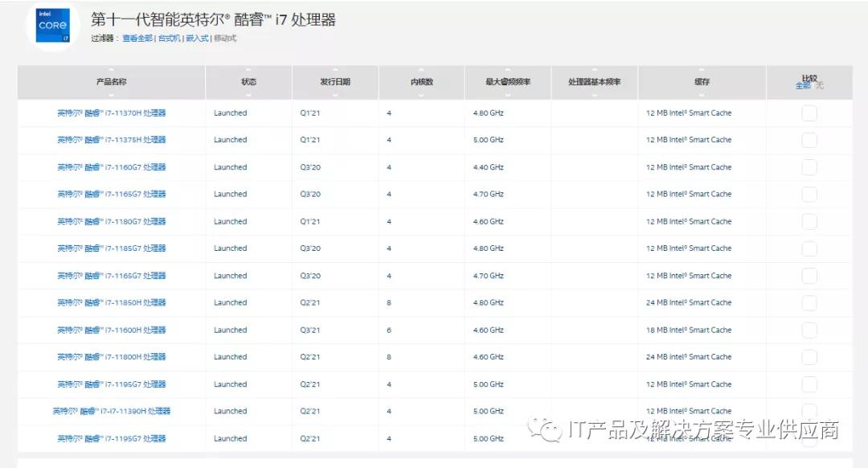Click ascending sort arrow above 产品名称 header
Viewport: 868px width, 468px height.
click(111, 71)
